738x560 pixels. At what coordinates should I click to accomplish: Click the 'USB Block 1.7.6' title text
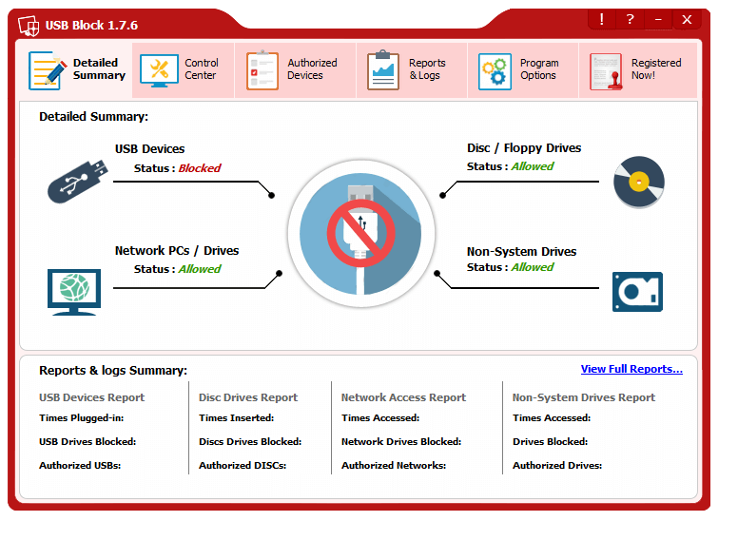point(92,26)
